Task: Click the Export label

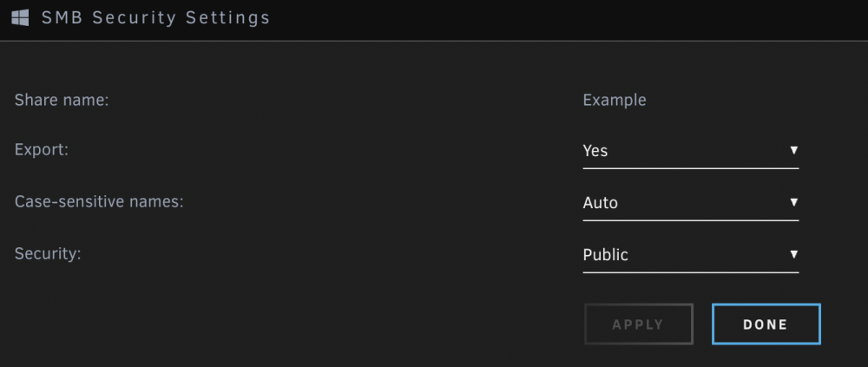Action: (41, 150)
